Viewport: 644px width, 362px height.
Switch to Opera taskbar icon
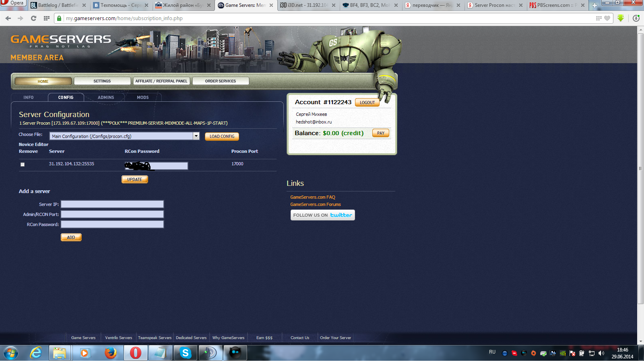(x=136, y=353)
